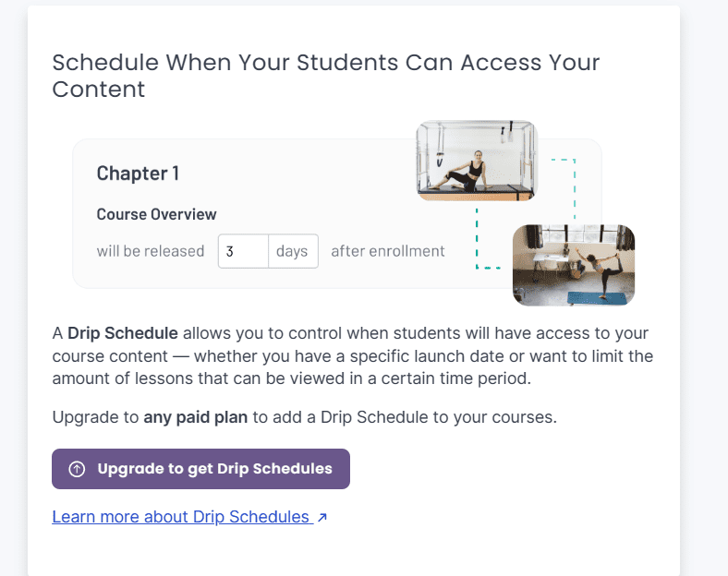Viewport: 728px width, 576px height.
Task: Click the "Upgrade to any paid plan" sentence
Action: [x=304, y=417]
